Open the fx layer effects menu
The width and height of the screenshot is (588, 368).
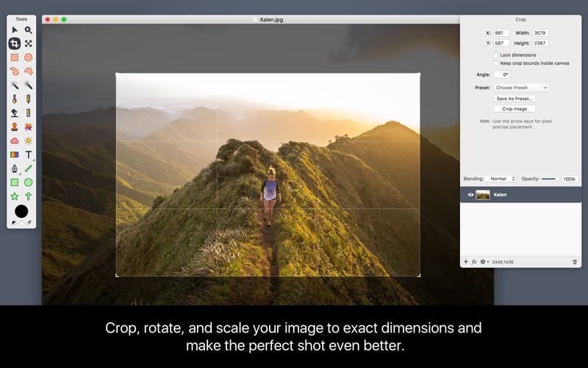pyautogui.click(x=474, y=262)
